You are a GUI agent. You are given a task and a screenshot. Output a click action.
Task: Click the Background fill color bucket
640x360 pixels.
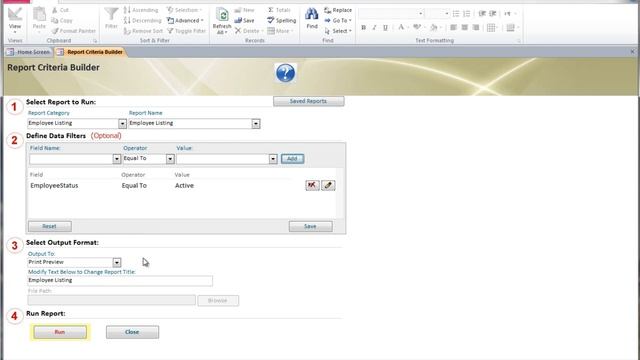[x=433, y=28]
